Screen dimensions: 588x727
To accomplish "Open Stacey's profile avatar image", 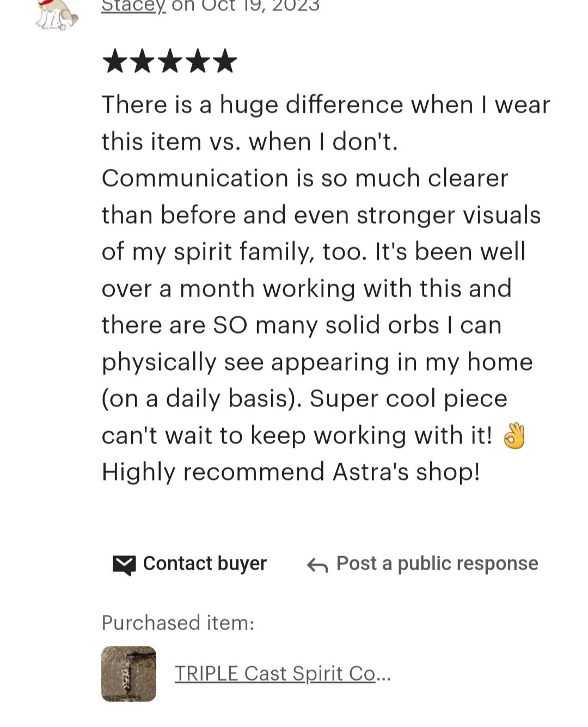I will (57, 14).
